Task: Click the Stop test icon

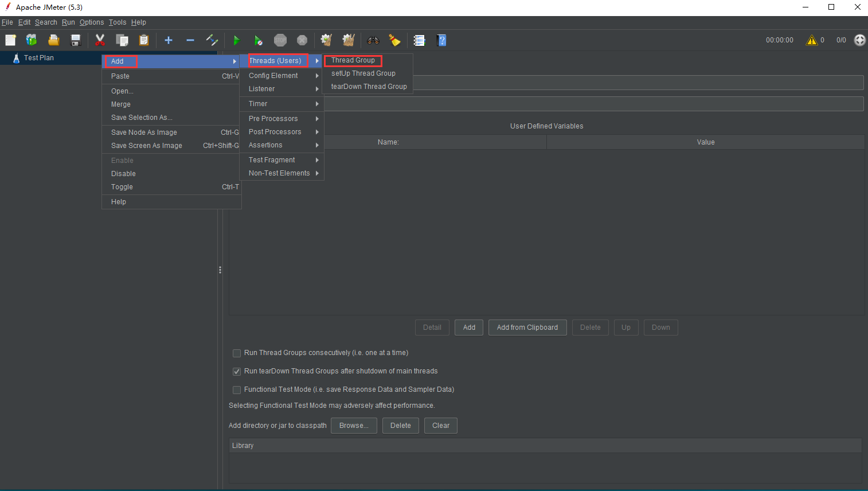Action: 280,40
